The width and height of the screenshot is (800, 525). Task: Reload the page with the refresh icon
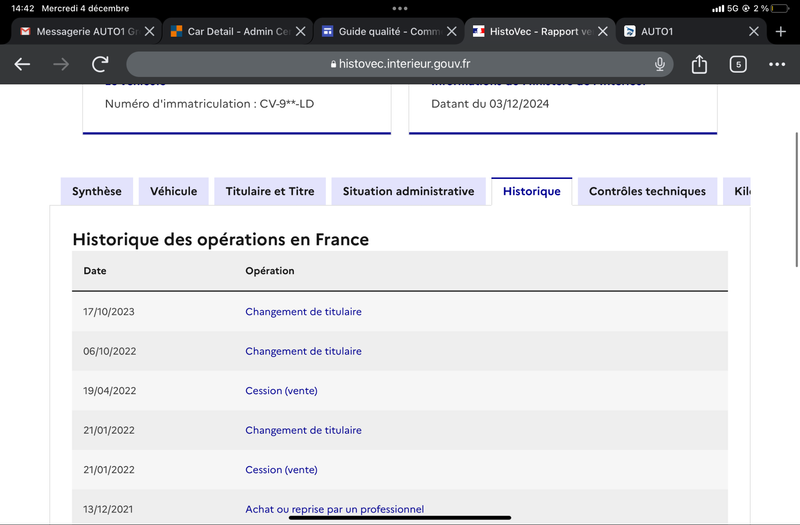click(100, 64)
